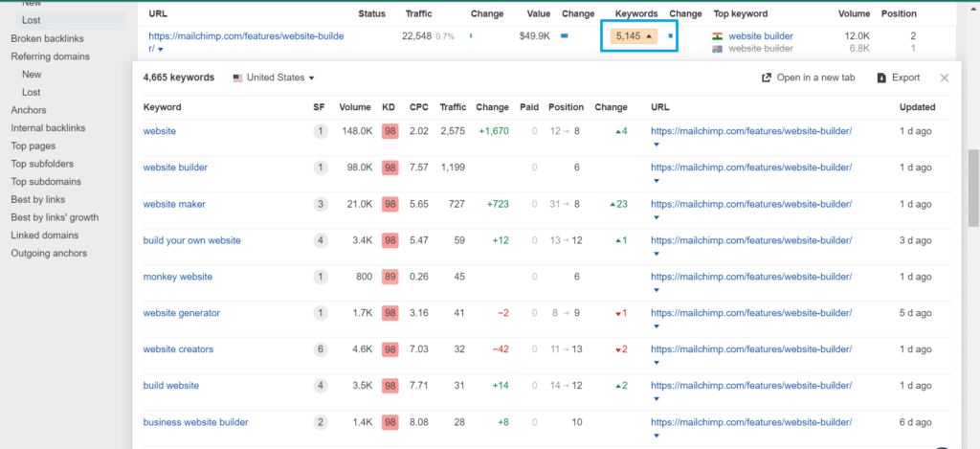Open the 'website maker' keyword link
The image size is (980, 449).
(x=174, y=204)
